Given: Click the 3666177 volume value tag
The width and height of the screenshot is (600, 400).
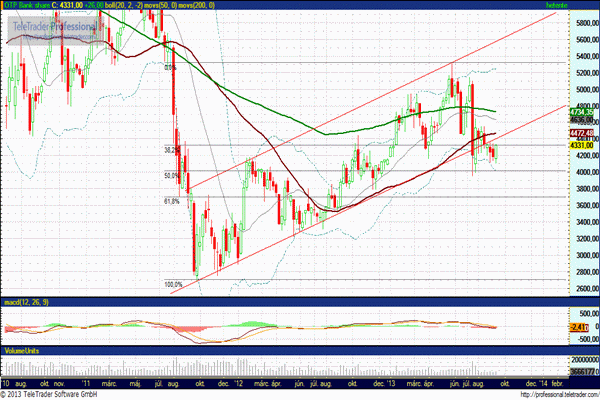Looking at the screenshot, I should (x=583, y=370).
